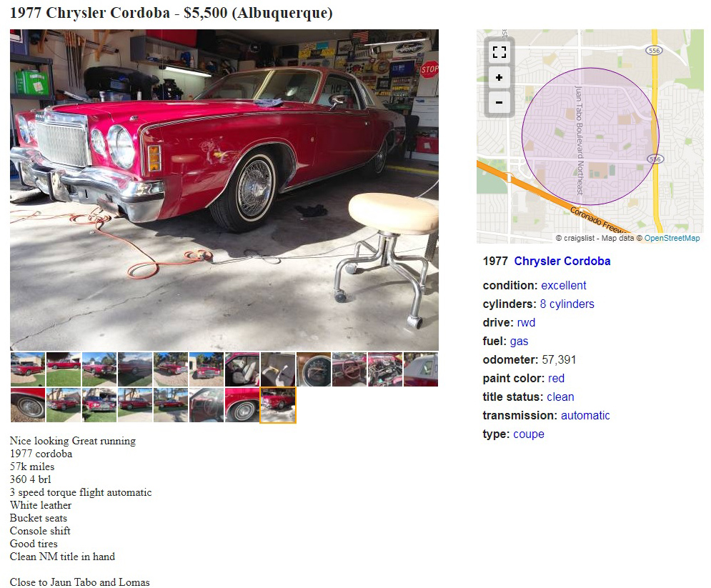
Task: Open the coupe type link
Action: (528, 434)
